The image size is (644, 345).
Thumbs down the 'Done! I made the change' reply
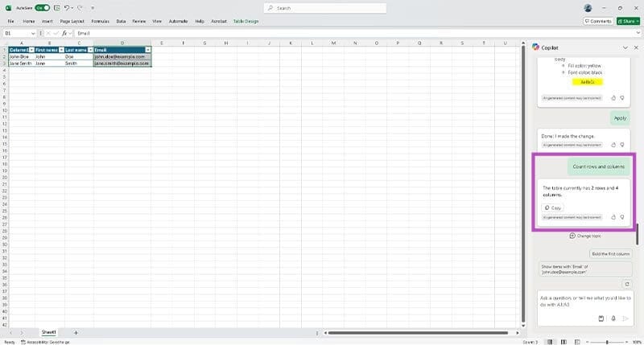622,145
